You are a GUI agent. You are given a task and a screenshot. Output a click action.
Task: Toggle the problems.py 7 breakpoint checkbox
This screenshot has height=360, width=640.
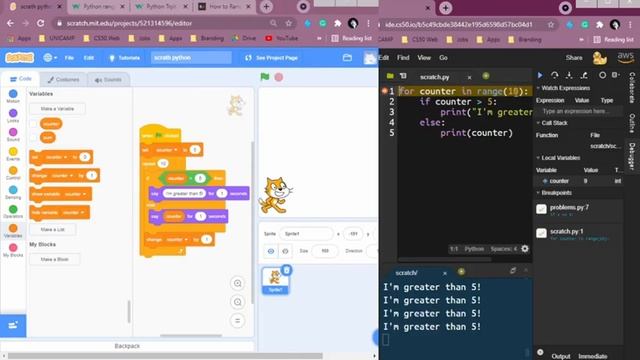tap(541, 209)
